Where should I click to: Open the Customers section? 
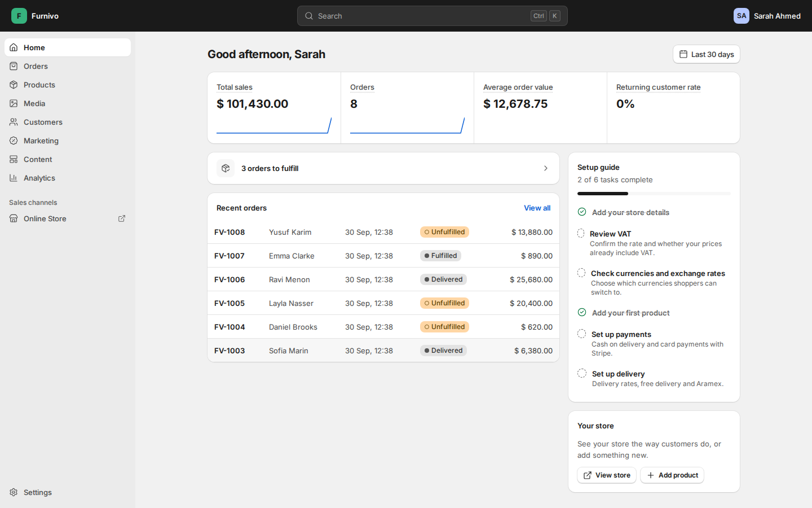click(68, 122)
